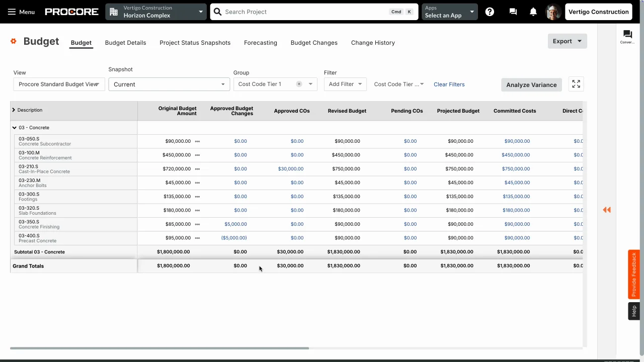Screen dimensions: 644x362
Task: Open the Conversations side panel icon
Action: tap(627, 36)
